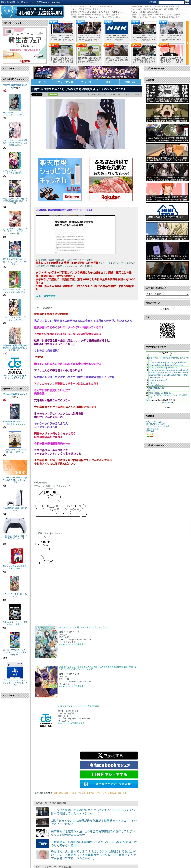Click the X ポスト share button
This screenshot has width=191, height=868.
coord(37,95)
